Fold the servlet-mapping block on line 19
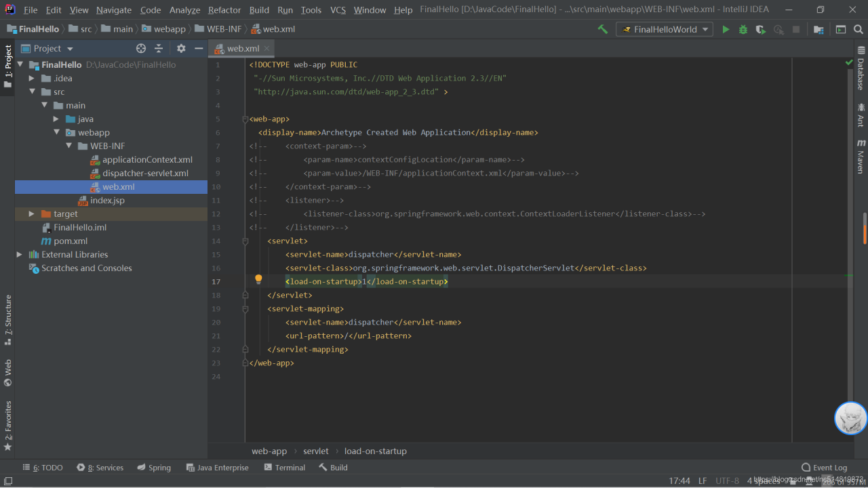Viewport: 868px width, 488px height. pos(245,308)
